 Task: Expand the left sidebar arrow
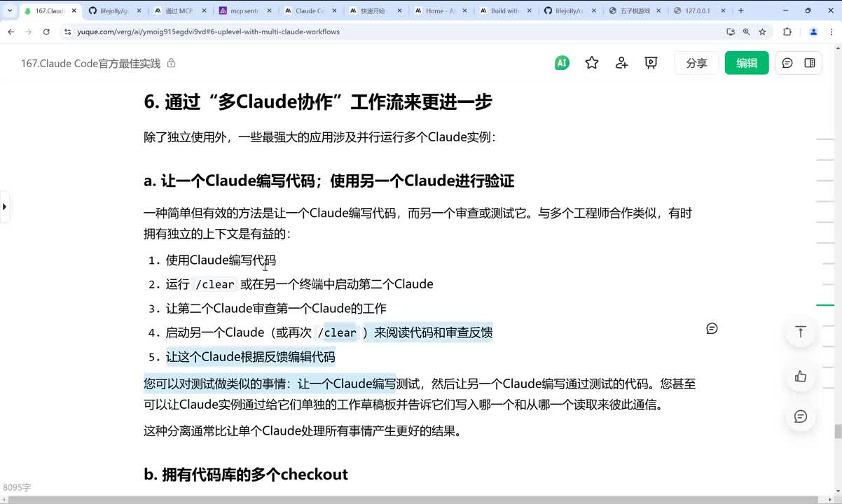(x=4, y=206)
